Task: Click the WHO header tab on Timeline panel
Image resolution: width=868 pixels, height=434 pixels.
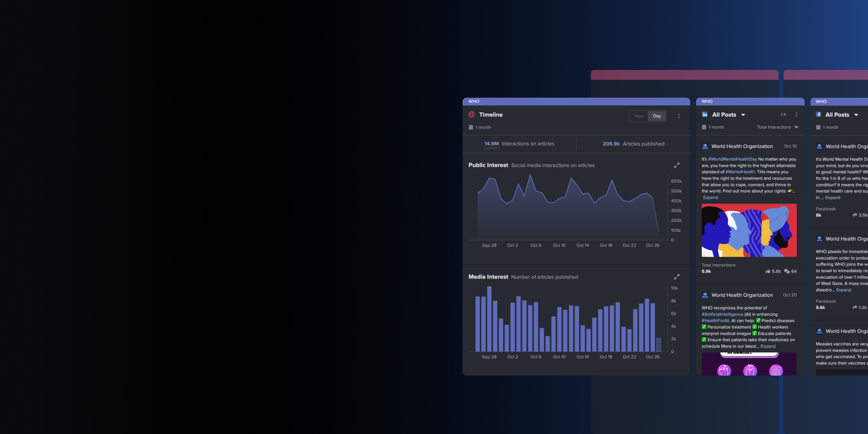Action: 473,102
